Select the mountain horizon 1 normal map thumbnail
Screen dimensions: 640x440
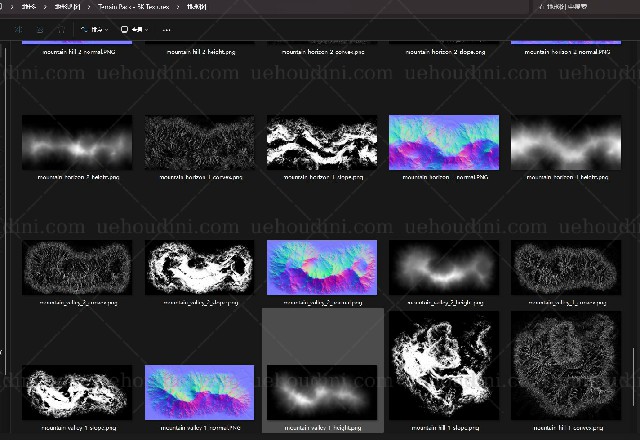tap(444, 142)
